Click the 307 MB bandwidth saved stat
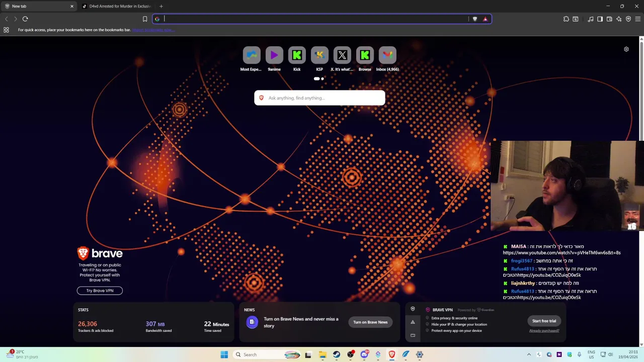Screen dimensions: 644x362 point(158,326)
